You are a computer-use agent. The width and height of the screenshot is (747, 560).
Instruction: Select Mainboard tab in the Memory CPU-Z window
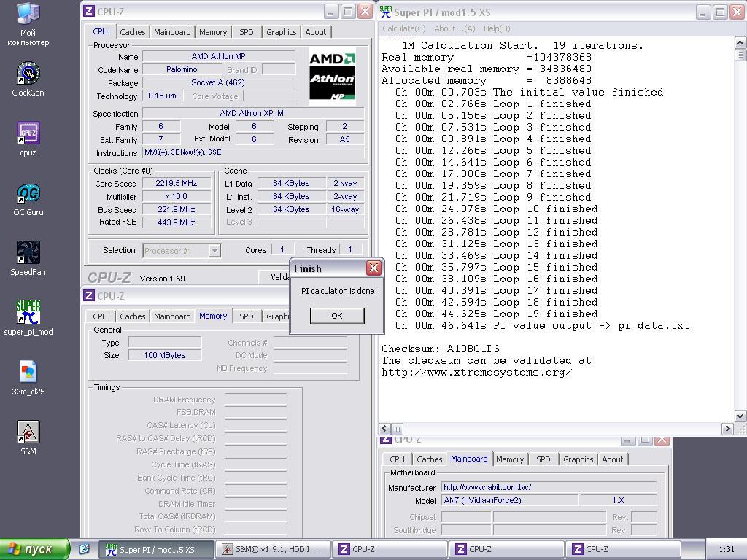point(172,316)
